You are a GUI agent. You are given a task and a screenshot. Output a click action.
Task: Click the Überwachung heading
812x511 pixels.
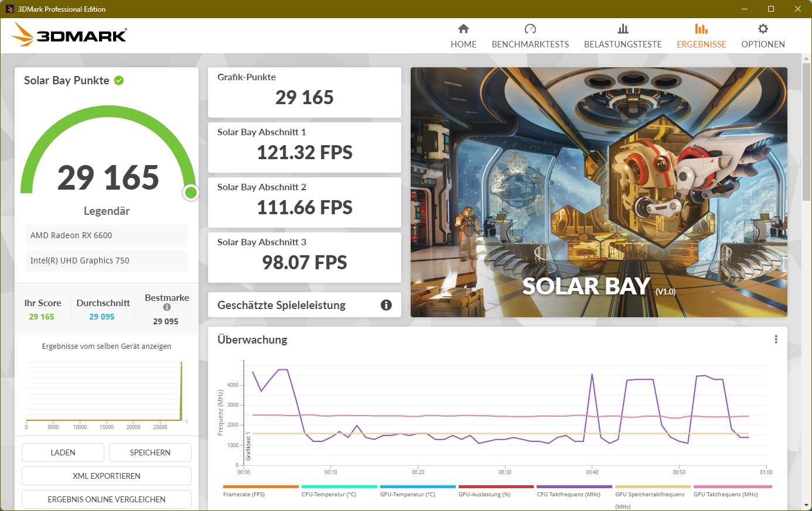coord(253,339)
